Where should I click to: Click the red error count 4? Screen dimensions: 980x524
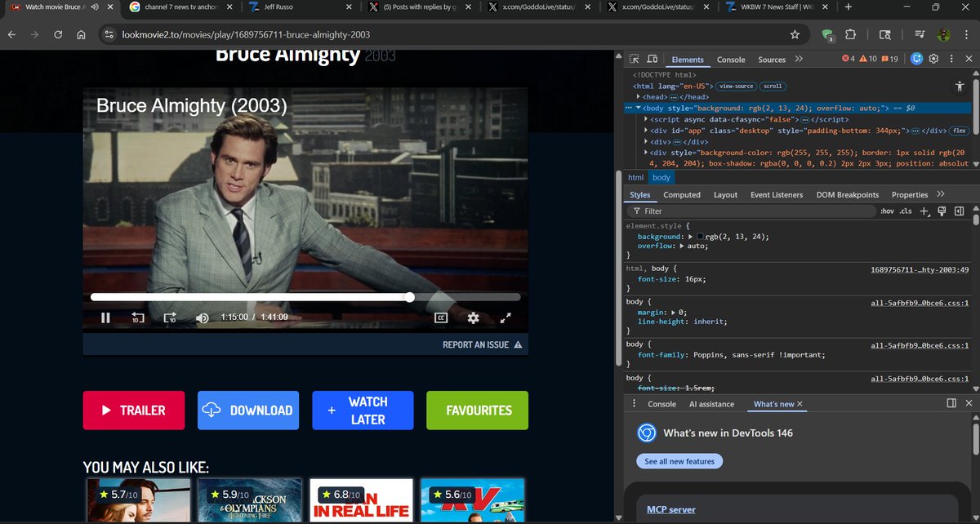(849, 60)
